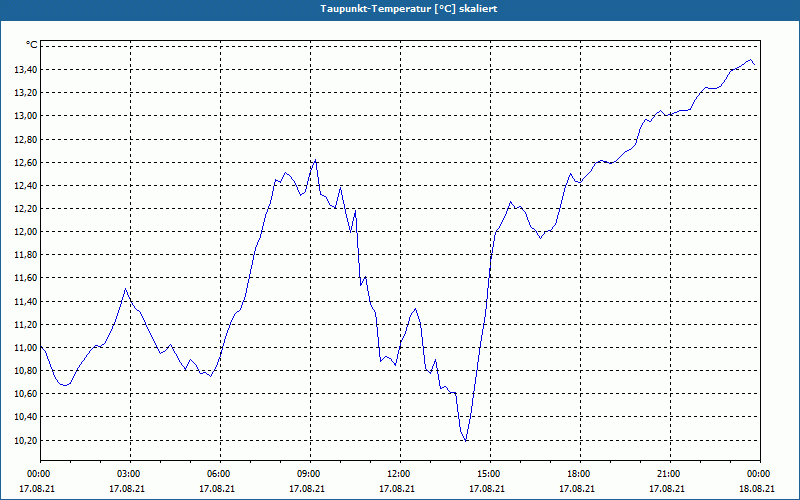Viewport: 800px width, 500px height.
Task: Select the y-axis value '10,20'
Action: coord(25,440)
